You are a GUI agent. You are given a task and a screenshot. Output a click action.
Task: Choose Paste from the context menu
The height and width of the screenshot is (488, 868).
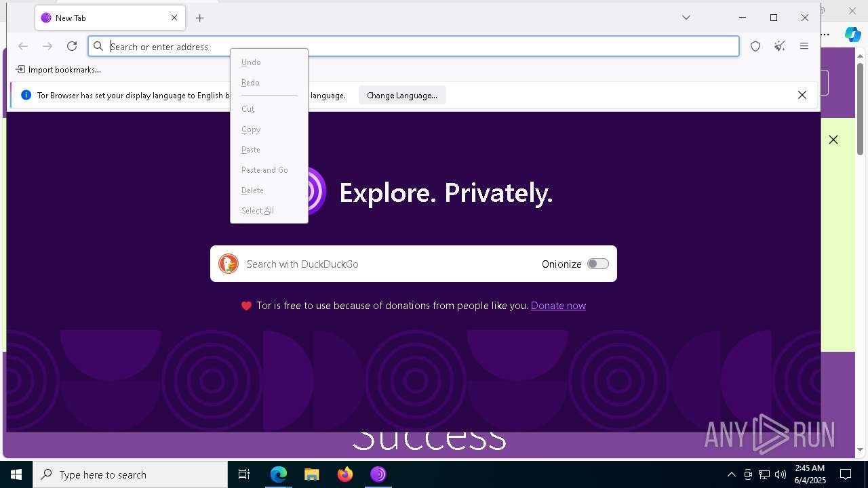pos(269,150)
